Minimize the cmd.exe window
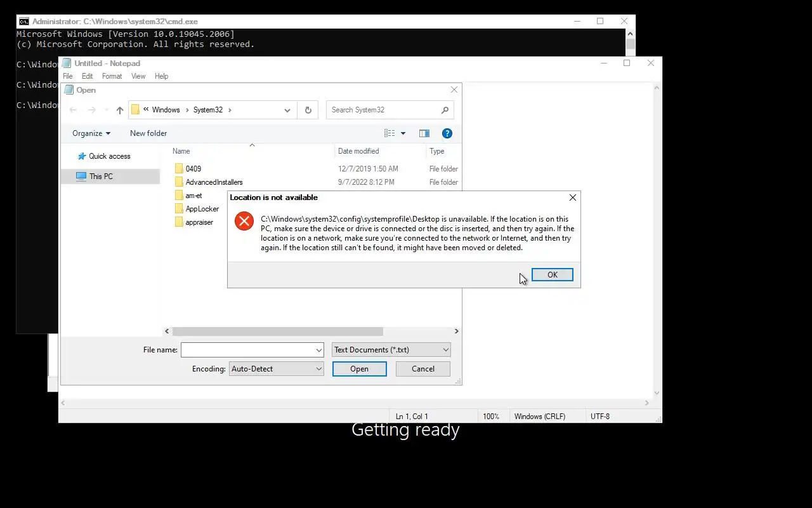 point(577,21)
